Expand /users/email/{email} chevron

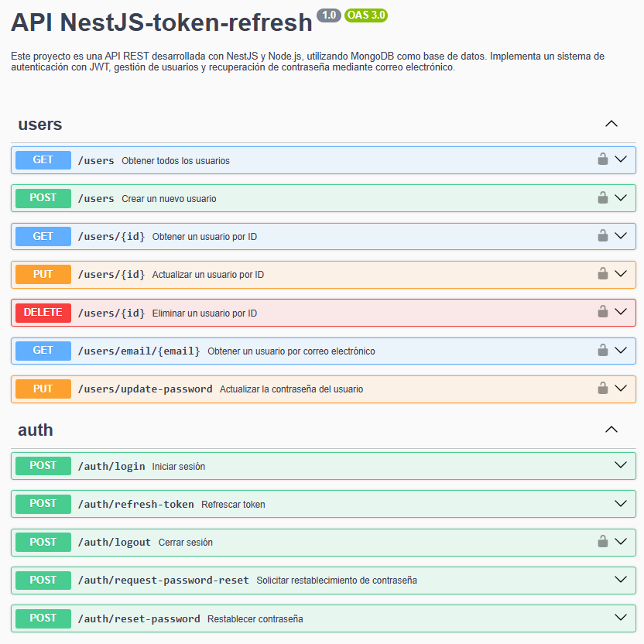[x=621, y=351]
